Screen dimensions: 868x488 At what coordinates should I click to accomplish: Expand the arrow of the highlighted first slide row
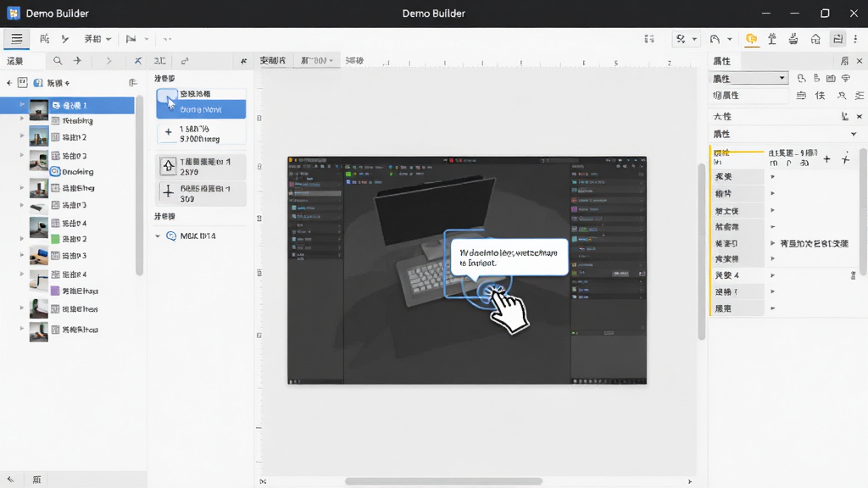pos(22,104)
